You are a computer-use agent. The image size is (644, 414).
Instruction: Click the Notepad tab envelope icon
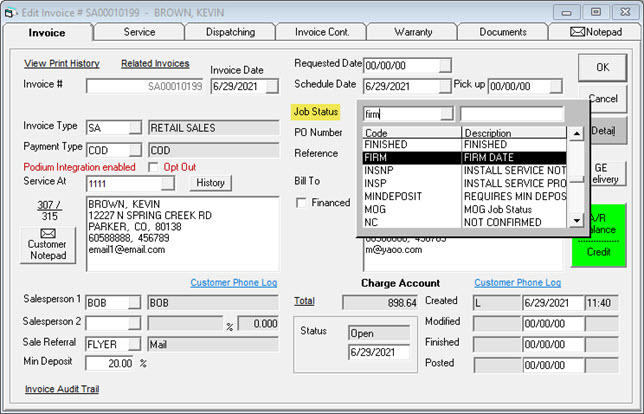click(577, 32)
